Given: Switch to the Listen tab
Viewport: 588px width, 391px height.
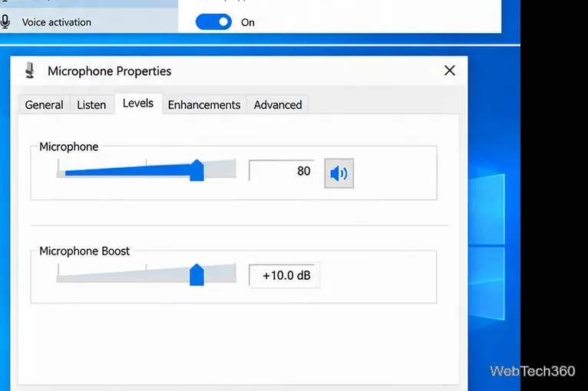Looking at the screenshot, I should [91, 105].
